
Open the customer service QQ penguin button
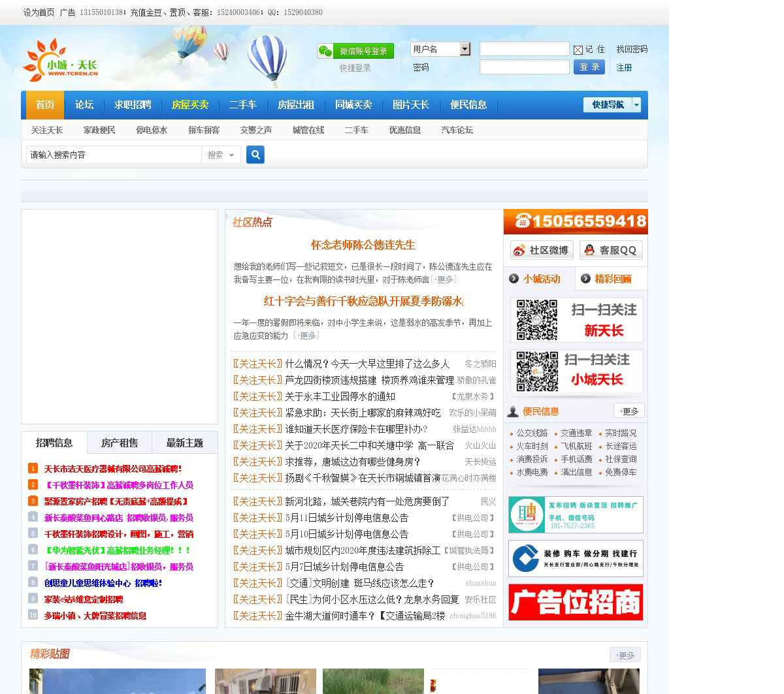(610, 250)
